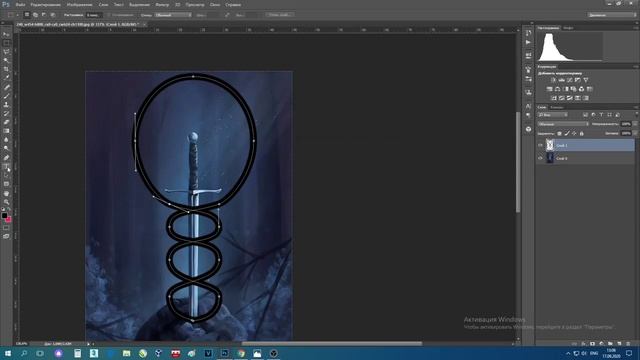Add a Hue/Saturation adjustment layer
This screenshot has width=640, height=360.
[x=549, y=89]
